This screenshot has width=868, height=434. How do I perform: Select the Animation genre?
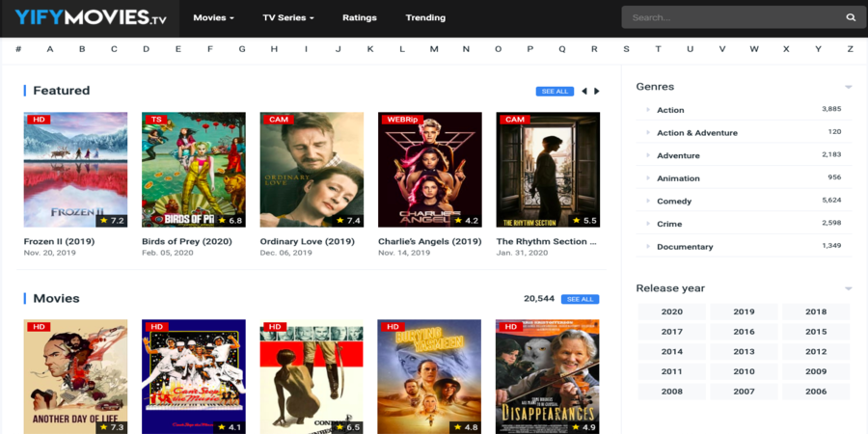pos(678,178)
